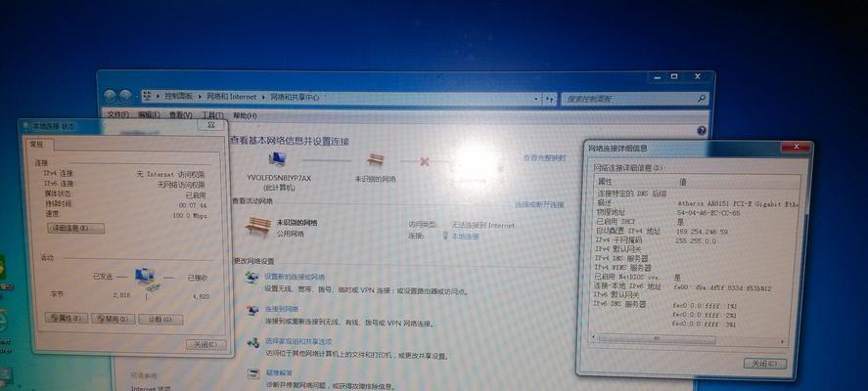Select the IPv4 子网掩码 row
This screenshot has height=391, width=868.
[698, 240]
